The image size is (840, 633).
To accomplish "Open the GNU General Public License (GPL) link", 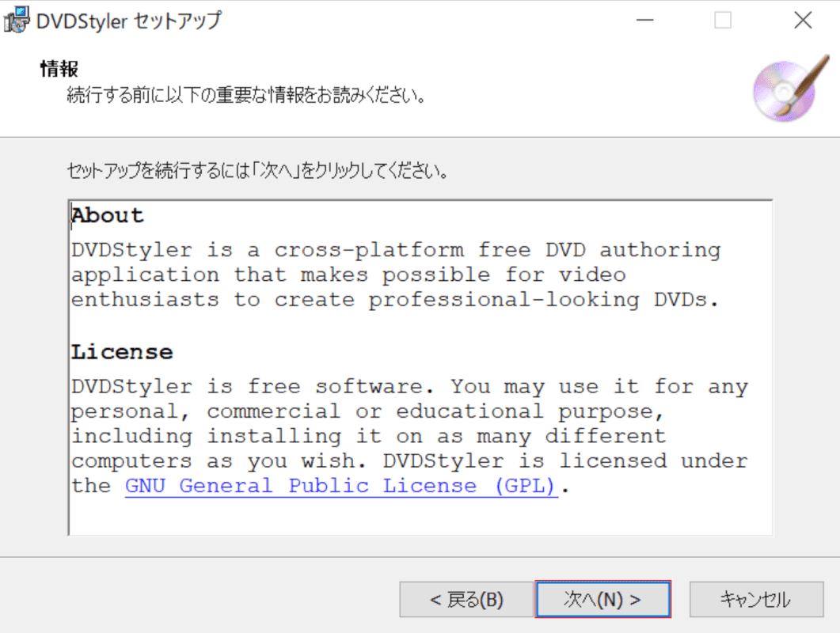I will click(x=341, y=486).
